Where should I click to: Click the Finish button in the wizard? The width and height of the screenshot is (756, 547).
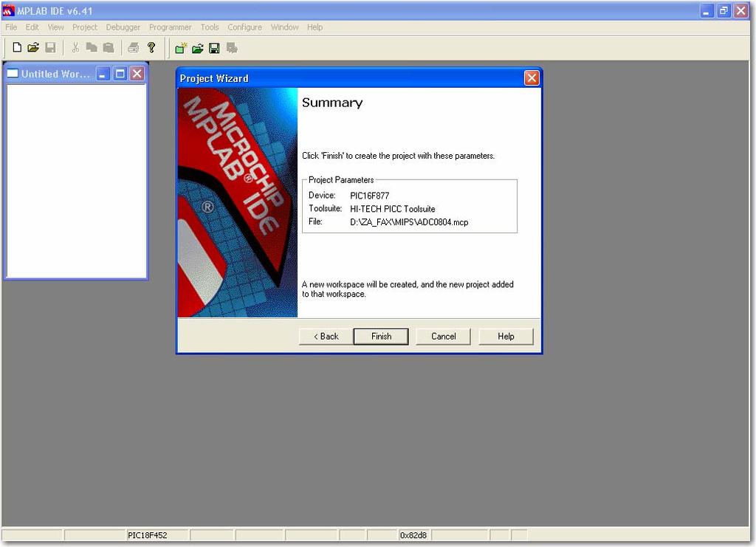pos(381,337)
